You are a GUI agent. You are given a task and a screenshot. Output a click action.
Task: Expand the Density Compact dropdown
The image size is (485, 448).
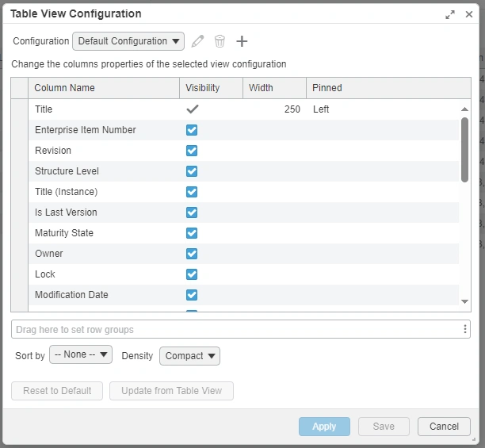[189, 356]
